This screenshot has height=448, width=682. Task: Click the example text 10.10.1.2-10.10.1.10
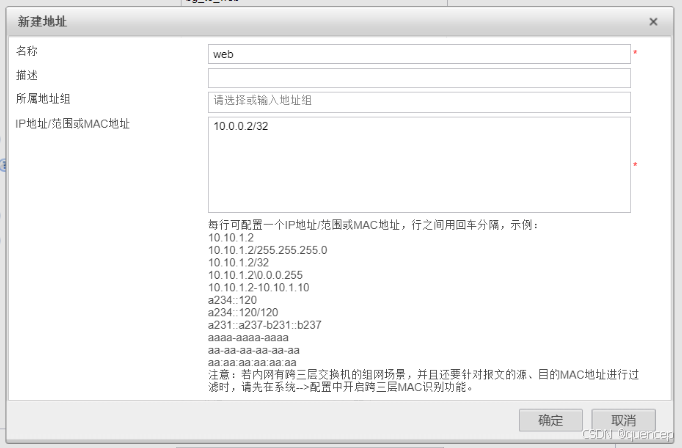[x=259, y=288]
